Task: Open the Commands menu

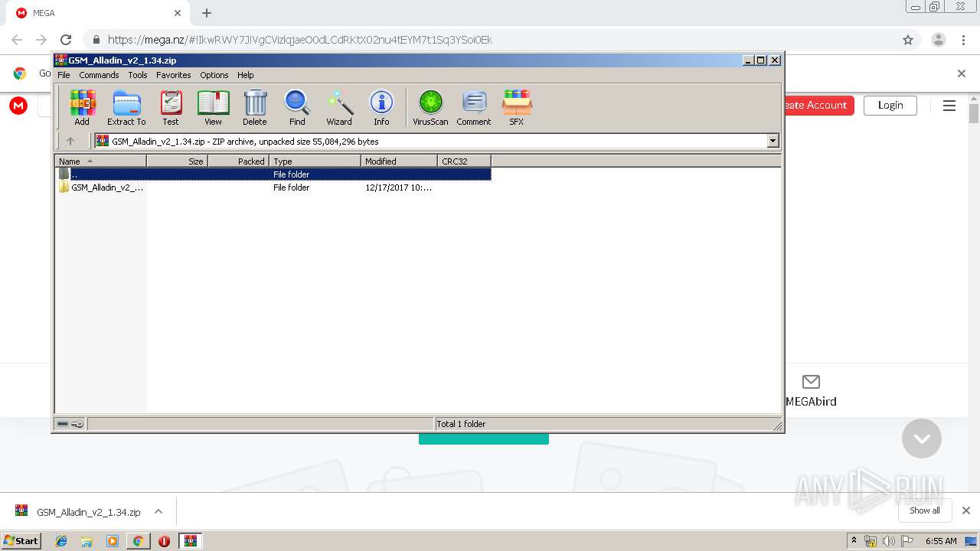Action: pyautogui.click(x=99, y=75)
